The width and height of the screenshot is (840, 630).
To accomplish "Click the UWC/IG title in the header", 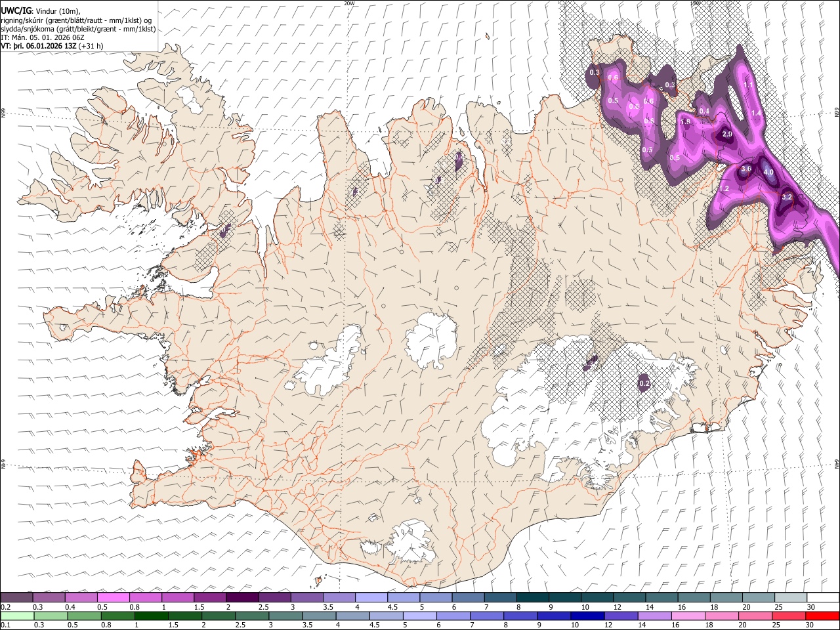I will click(16, 10).
